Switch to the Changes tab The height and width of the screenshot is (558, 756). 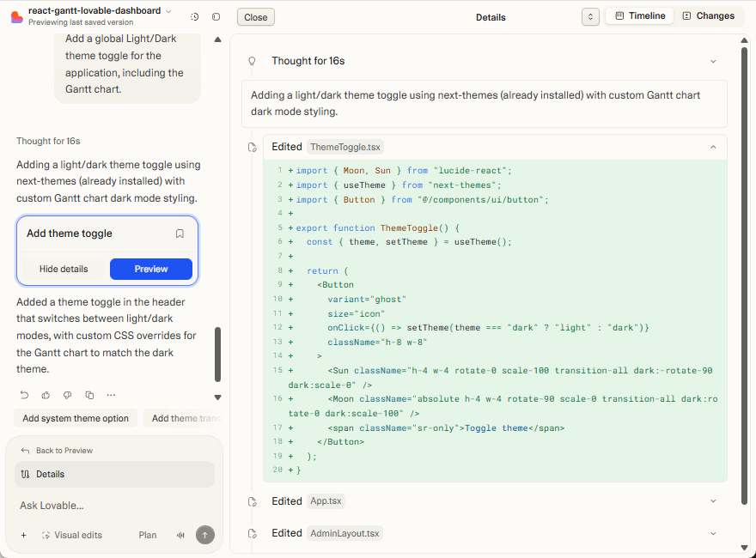click(708, 16)
